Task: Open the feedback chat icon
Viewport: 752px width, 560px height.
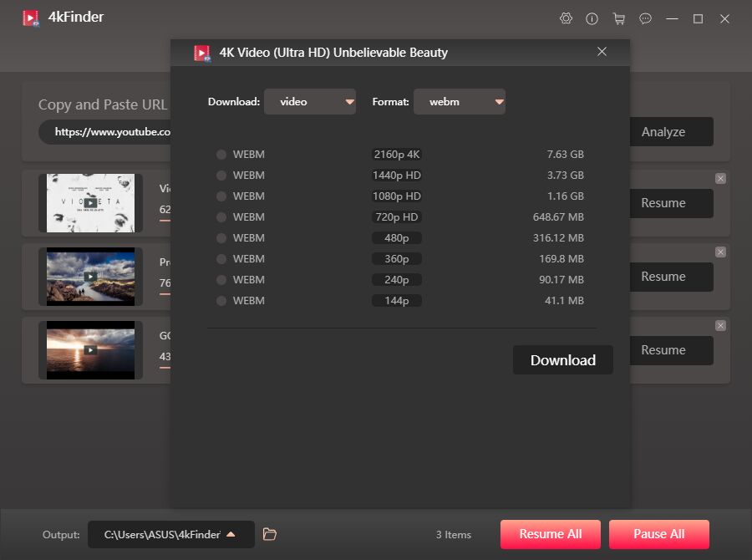Action: (645, 18)
